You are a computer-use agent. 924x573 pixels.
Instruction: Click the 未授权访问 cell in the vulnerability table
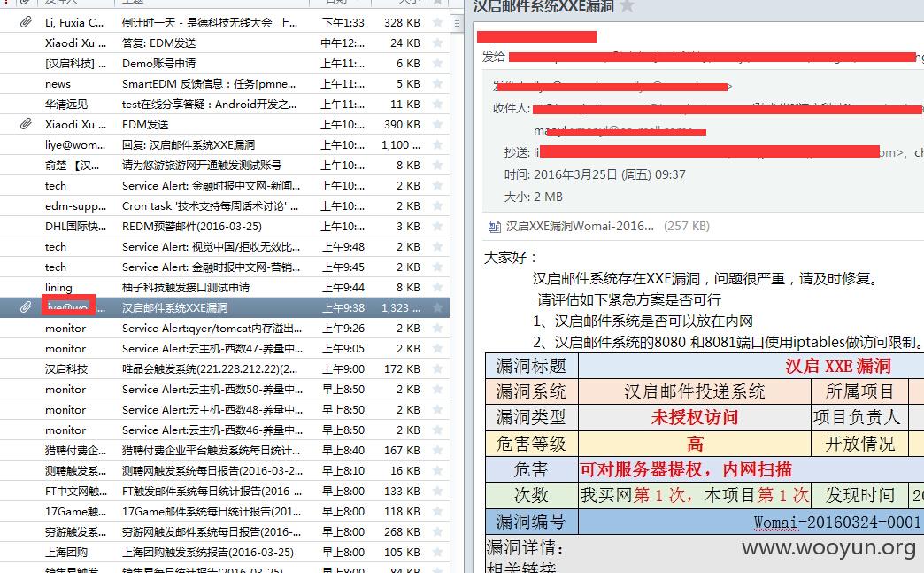(x=695, y=417)
